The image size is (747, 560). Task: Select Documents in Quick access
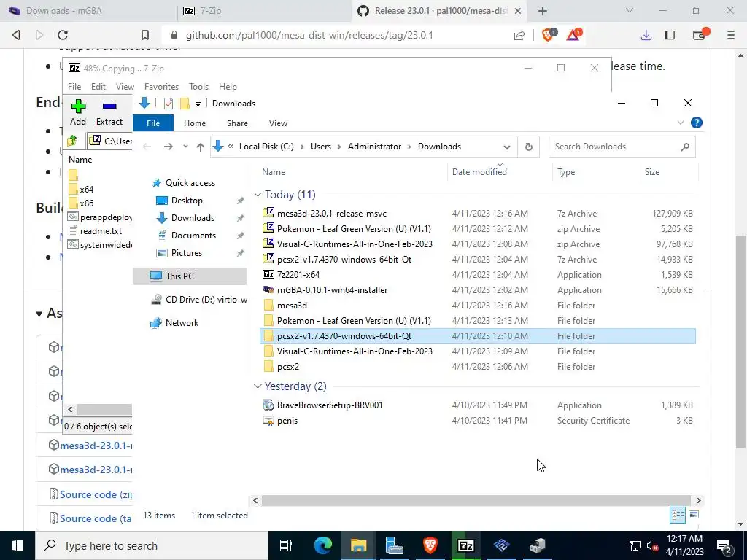(193, 236)
